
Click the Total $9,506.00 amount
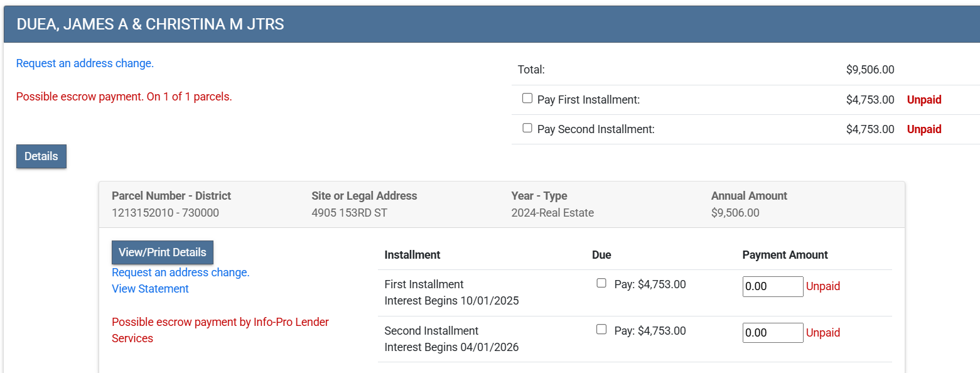870,70
